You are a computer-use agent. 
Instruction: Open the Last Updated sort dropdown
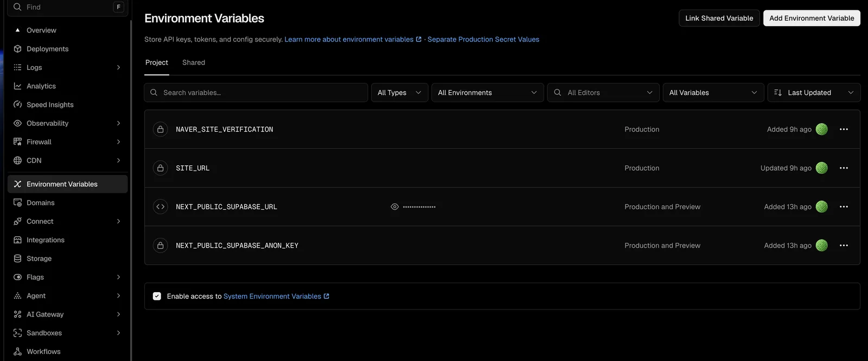click(x=814, y=93)
